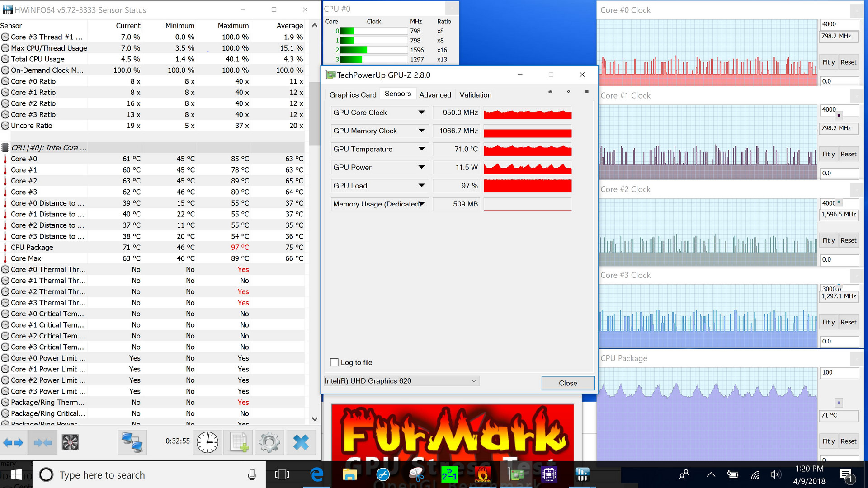Expand the GPU Temperature dropdown arrow
Screen dimensions: 868x488
421,149
